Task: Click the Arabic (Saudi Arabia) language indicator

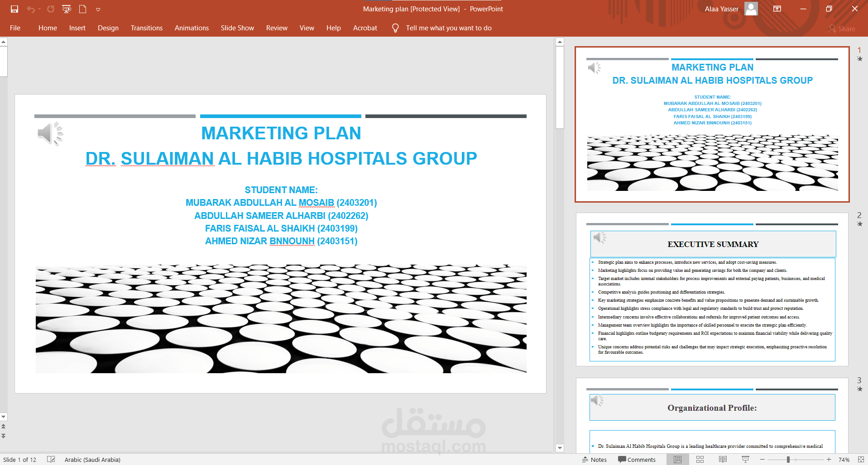Action: pos(92,460)
